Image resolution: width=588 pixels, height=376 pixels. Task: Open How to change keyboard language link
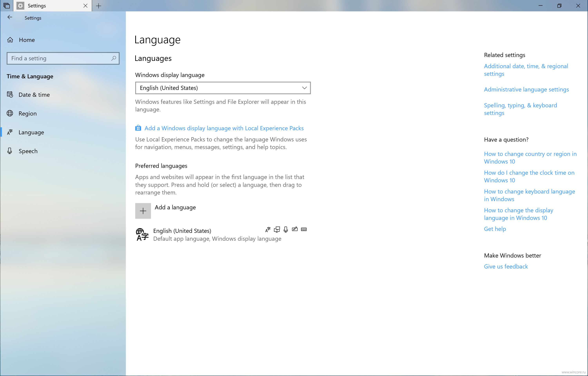tap(530, 195)
